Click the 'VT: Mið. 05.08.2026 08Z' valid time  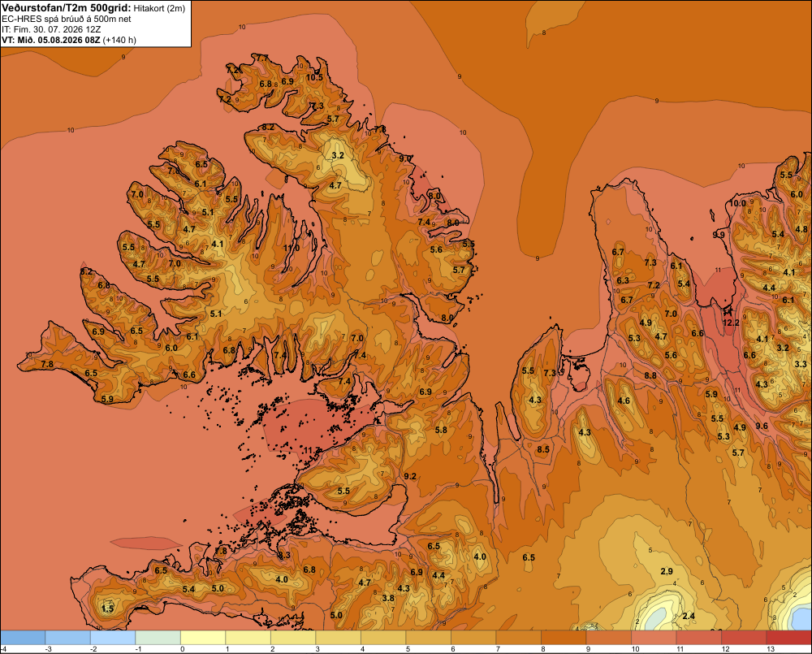pos(51,40)
